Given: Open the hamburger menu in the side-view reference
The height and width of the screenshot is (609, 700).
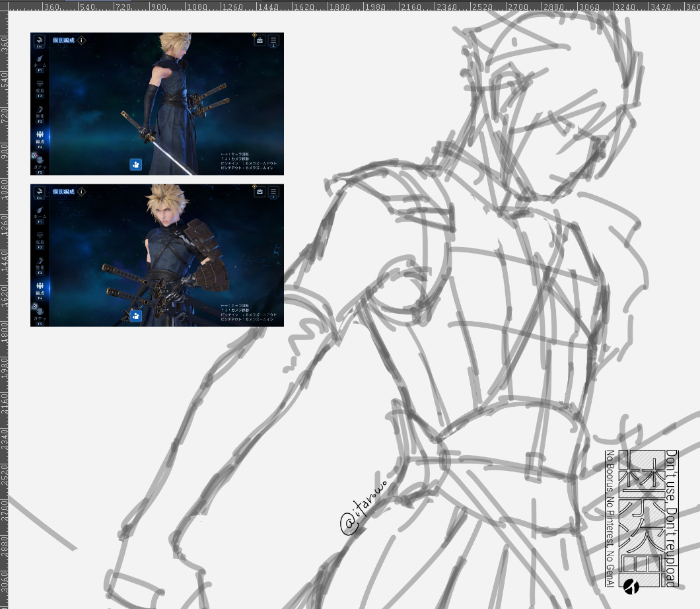Looking at the screenshot, I should (x=273, y=42).
